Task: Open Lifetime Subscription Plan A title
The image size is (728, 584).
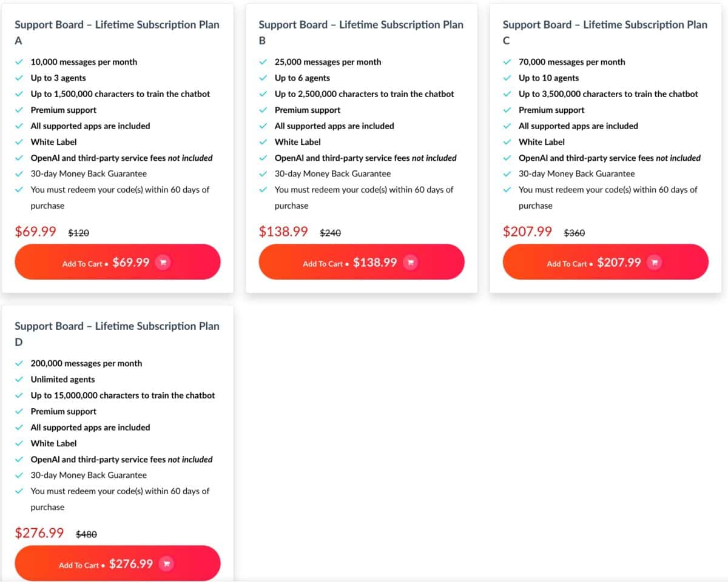Action: pos(117,25)
